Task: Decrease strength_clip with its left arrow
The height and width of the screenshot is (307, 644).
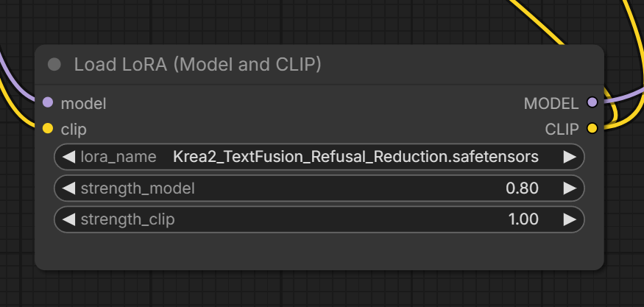Action: click(x=68, y=219)
